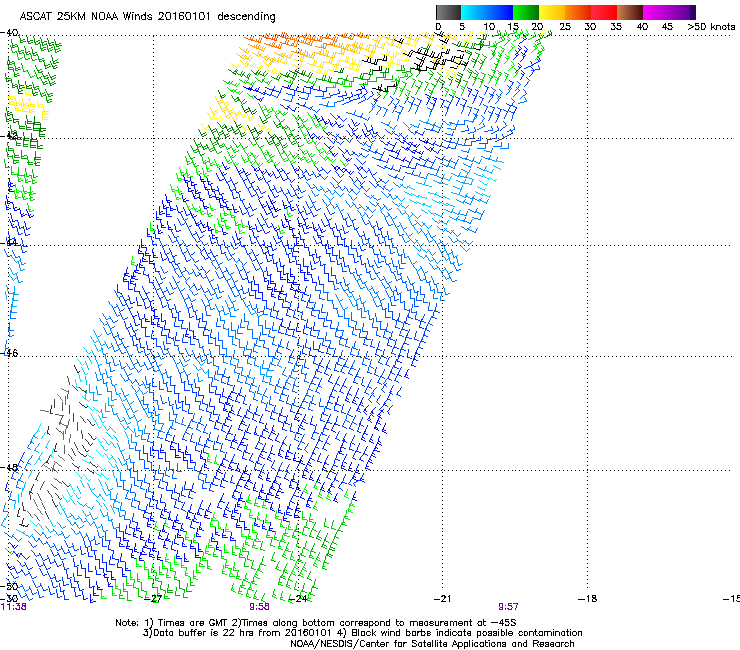Click the '-27' longitude axis label
Screen dimensions: 740x650
[x=153, y=599]
